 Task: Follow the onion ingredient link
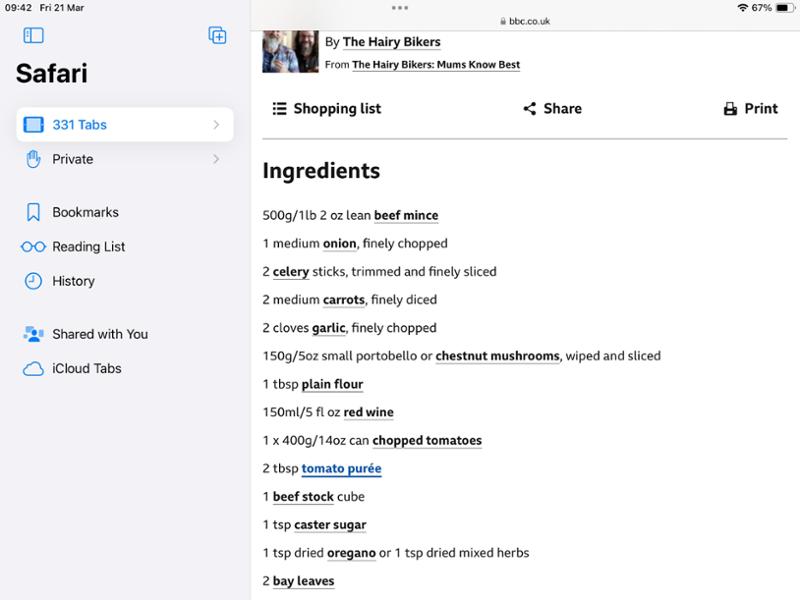[339, 243]
